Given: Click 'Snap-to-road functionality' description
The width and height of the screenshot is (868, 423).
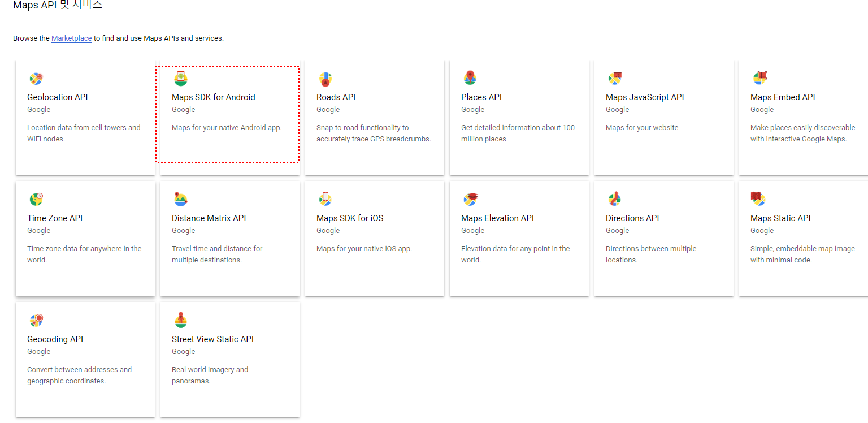Looking at the screenshot, I should [374, 133].
